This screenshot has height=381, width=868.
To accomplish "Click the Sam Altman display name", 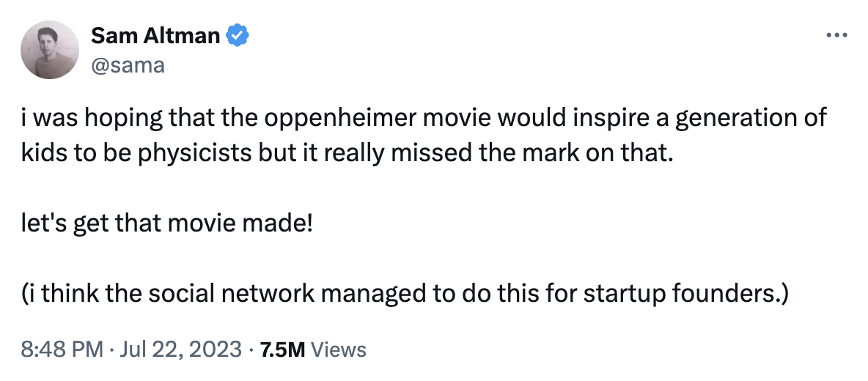I will (155, 35).
